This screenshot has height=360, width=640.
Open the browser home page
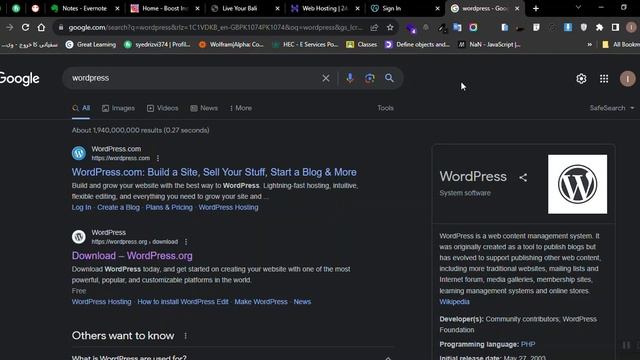pos(41,27)
